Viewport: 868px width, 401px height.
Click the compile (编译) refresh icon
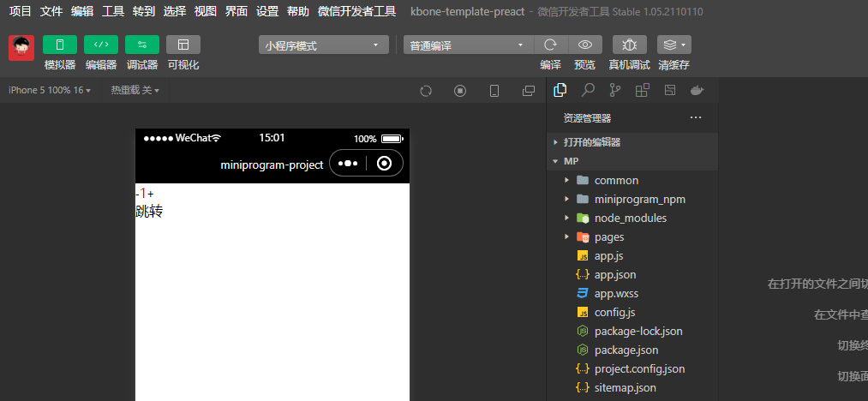(550, 45)
